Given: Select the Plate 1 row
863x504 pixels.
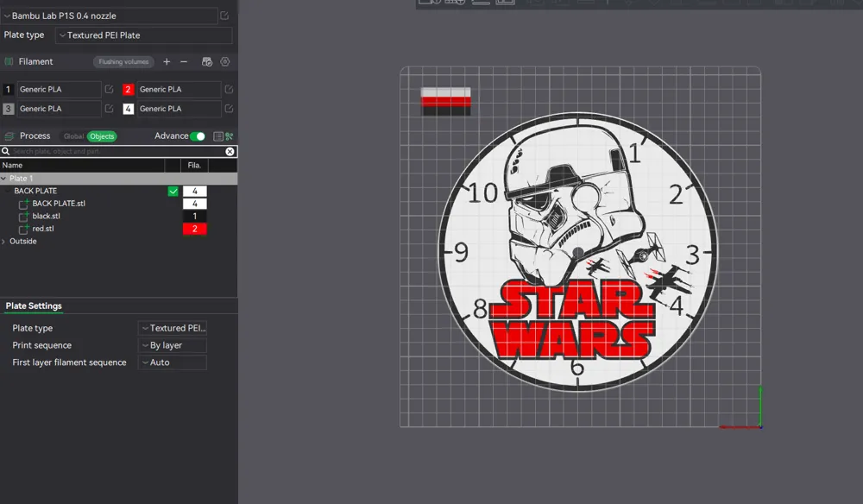Looking at the screenshot, I should click(x=118, y=179).
